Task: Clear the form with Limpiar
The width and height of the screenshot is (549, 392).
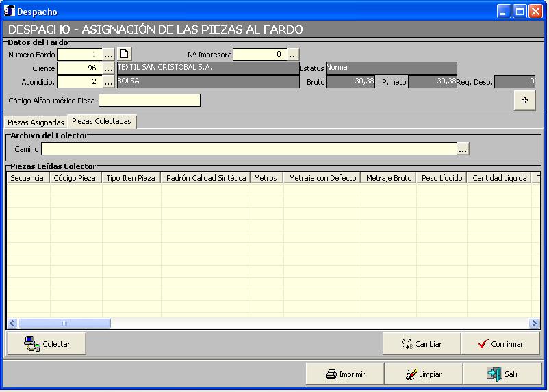Action: [423, 374]
